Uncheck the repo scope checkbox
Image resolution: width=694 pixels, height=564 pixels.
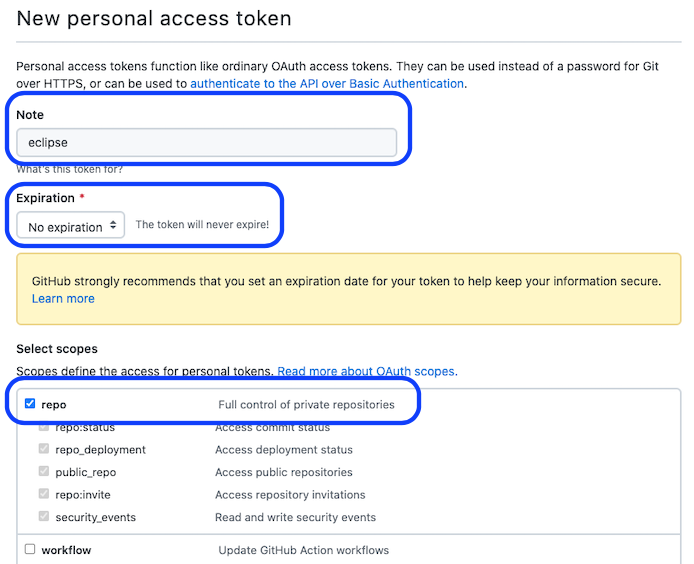(x=30, y=405)
